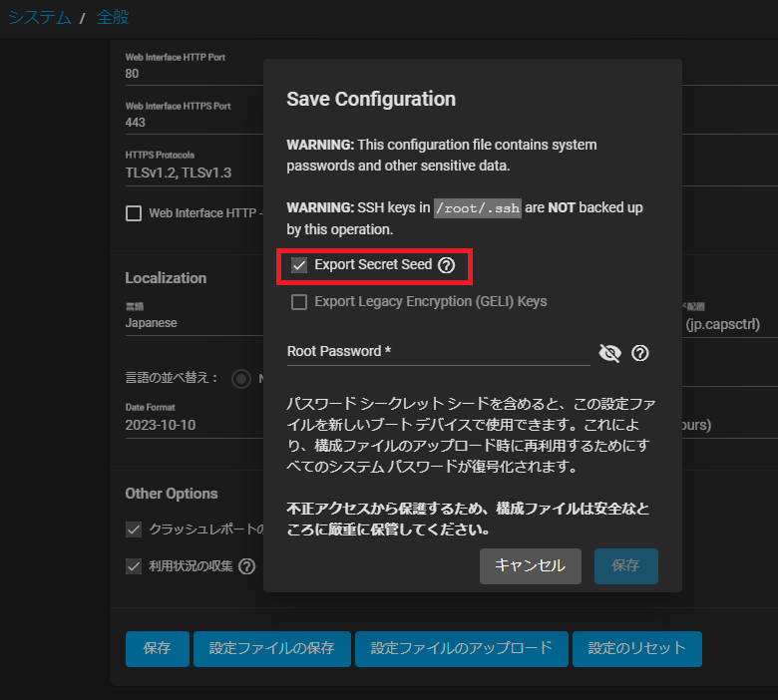778x700 pixels.
Task: Uncheck the Export Secret Seed checkbox
Action: coord(299,265)
